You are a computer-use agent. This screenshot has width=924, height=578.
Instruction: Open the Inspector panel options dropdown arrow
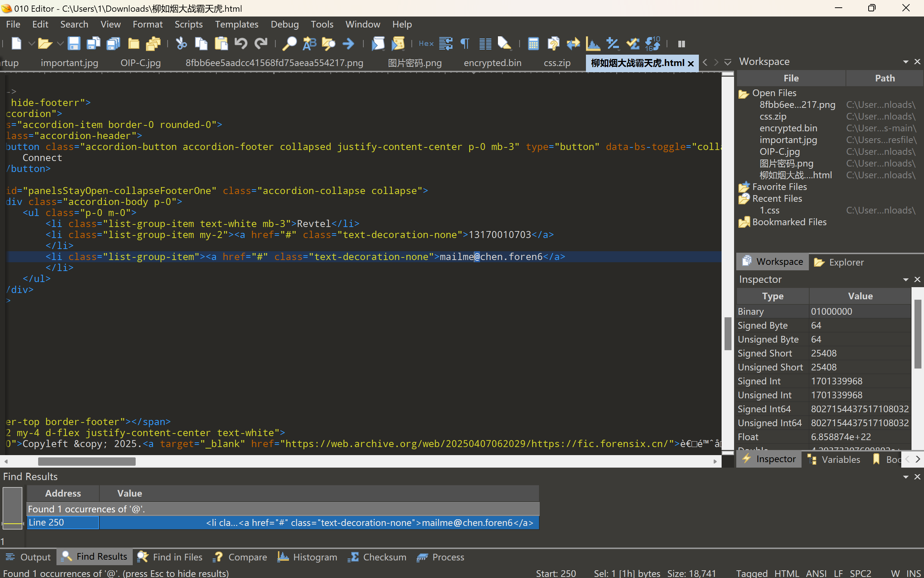(x=906, y=280)
